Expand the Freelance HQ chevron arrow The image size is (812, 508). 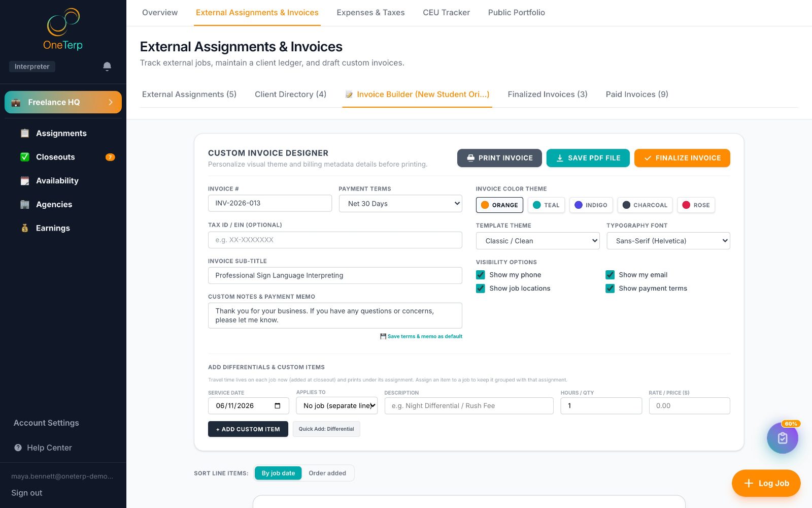pyautogui.click(x=111, y=102)
